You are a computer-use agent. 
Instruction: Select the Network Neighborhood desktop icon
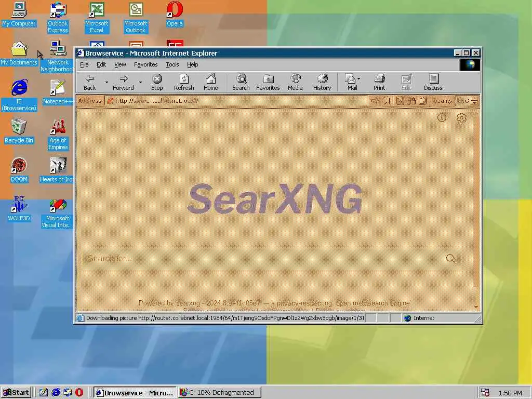tap(57, 57)
